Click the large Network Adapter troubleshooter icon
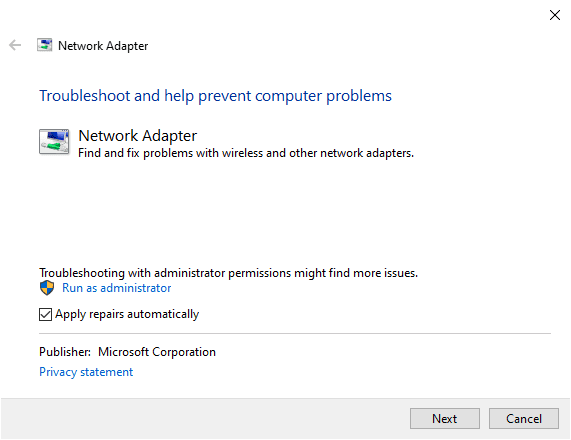The image size is (571, 440). [x=54, y=142]
